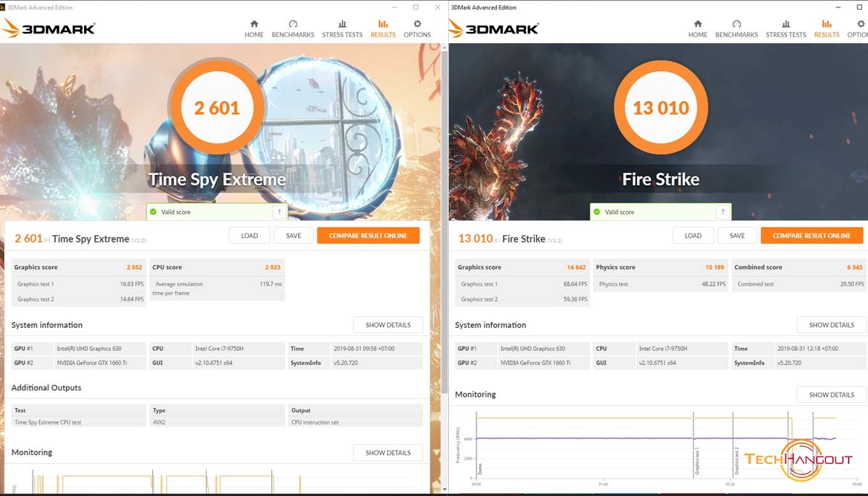Screen dimensions: 868x496
Task: Click Graphics test 2 marker in Fire Strike monitoring chart
Action: (736, 460)
